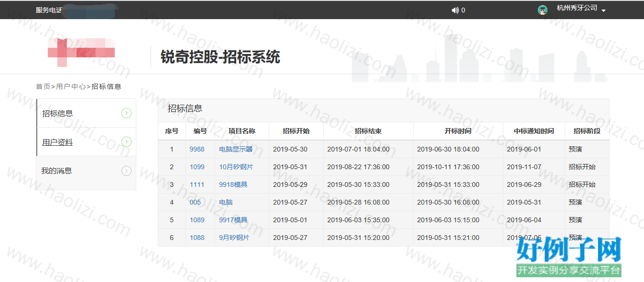Click the end time 2019-06-03 15:35:00

coord(358,220)
